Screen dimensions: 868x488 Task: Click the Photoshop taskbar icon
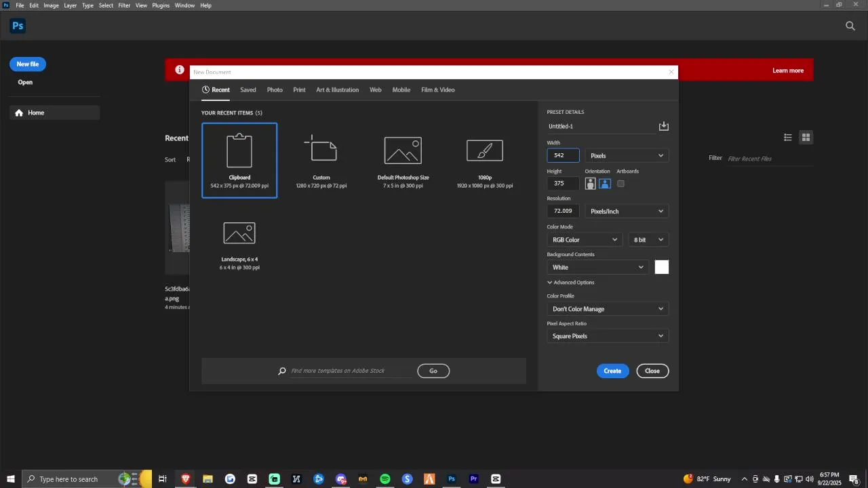click(452, 479)
